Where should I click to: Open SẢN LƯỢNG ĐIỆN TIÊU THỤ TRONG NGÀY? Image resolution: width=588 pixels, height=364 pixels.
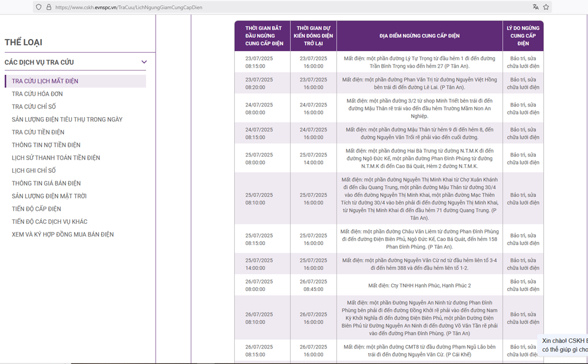(x=67, y=119)
